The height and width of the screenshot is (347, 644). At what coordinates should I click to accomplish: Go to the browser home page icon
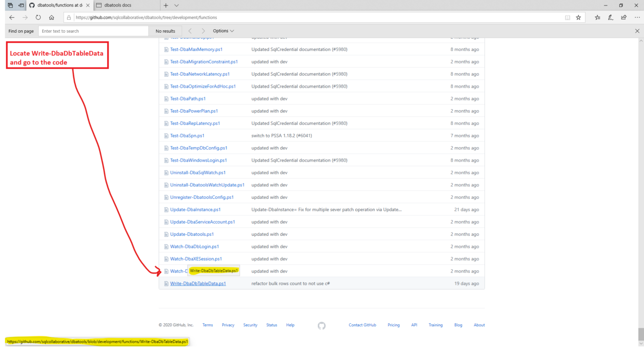51,17
